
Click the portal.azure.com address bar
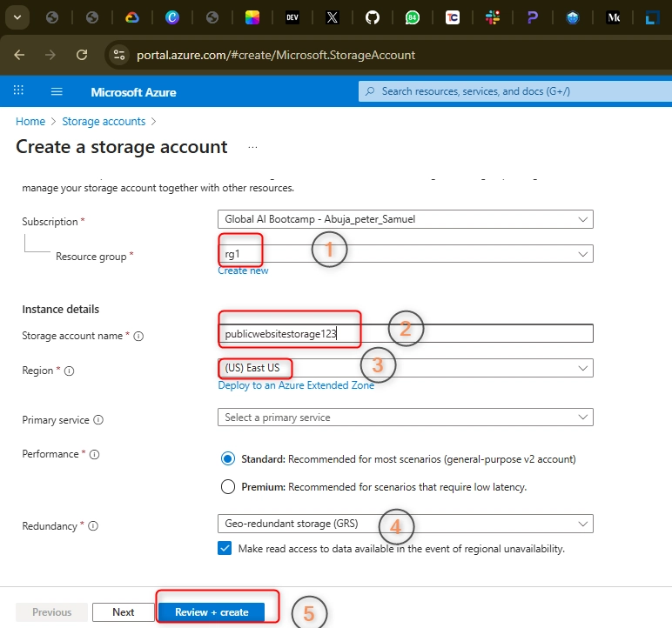tap(276, 55)
